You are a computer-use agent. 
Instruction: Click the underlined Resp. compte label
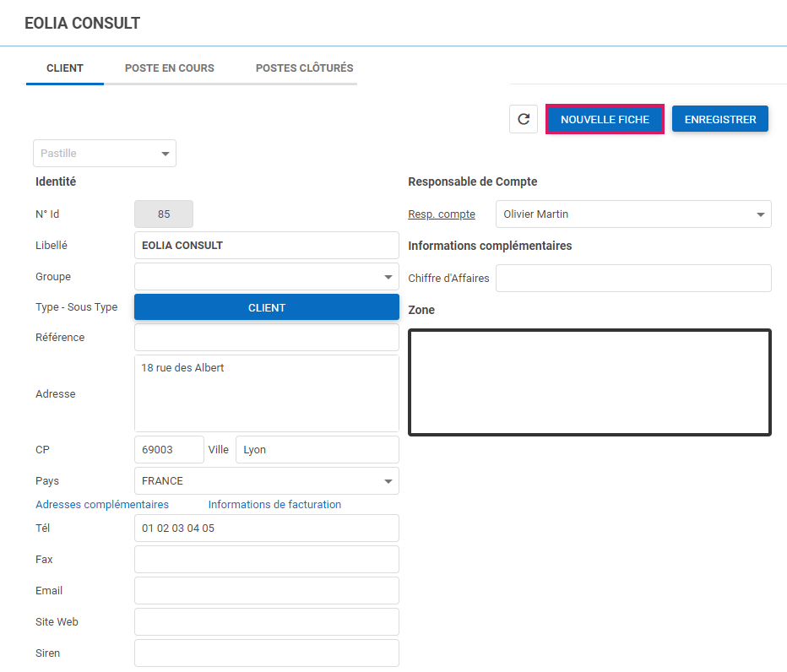(442, 214)
